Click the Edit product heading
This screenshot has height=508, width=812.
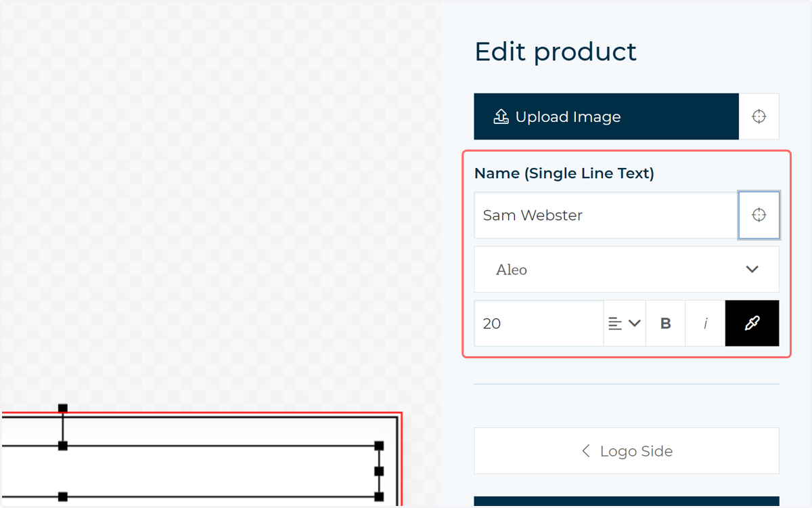[556, 51]
